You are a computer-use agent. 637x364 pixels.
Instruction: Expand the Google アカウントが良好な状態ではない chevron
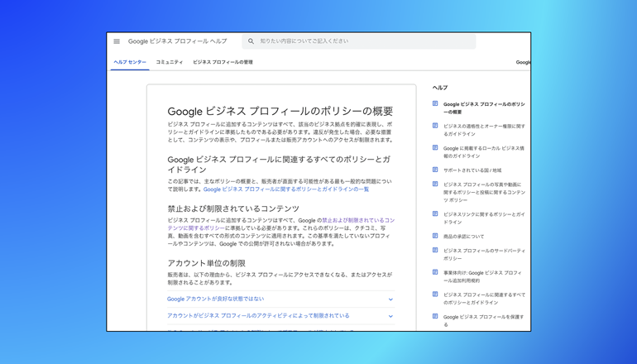tap(390, 299)
